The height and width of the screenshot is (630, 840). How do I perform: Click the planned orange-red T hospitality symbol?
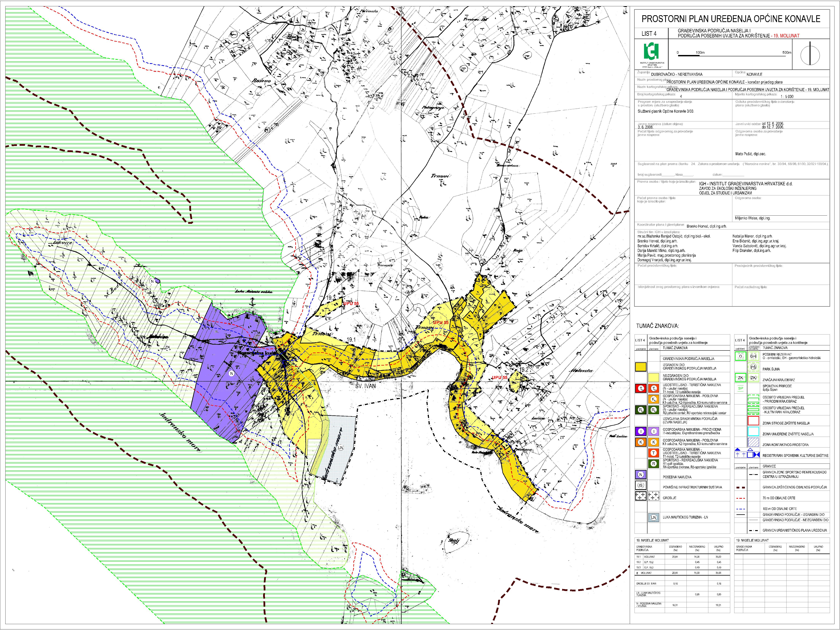(654, 453)
